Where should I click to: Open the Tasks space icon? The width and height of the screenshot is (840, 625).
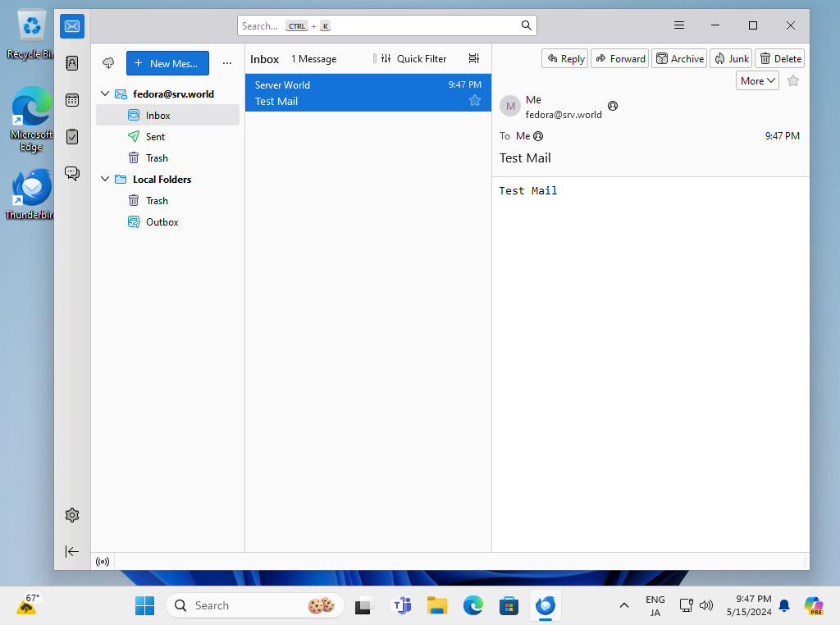point(72,136)
